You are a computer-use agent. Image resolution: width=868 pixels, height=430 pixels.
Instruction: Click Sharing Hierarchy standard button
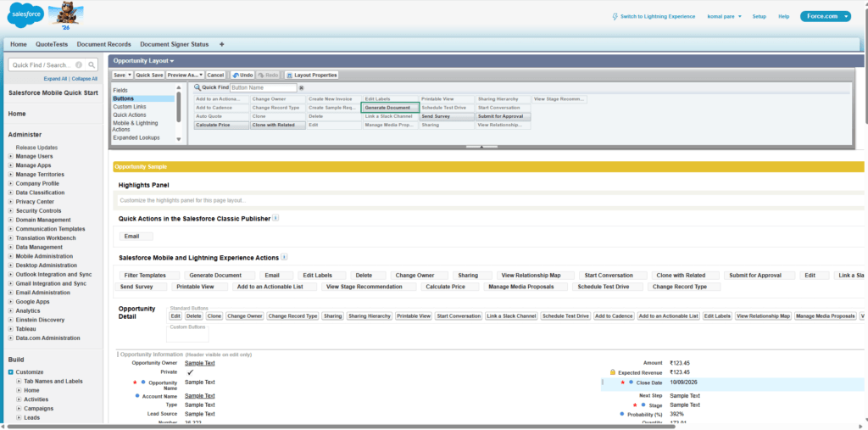tap(370, 316)
